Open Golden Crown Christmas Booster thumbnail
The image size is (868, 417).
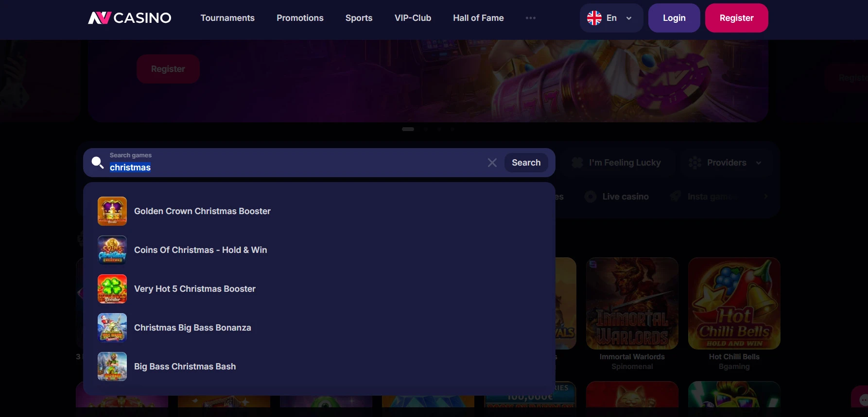112,211
